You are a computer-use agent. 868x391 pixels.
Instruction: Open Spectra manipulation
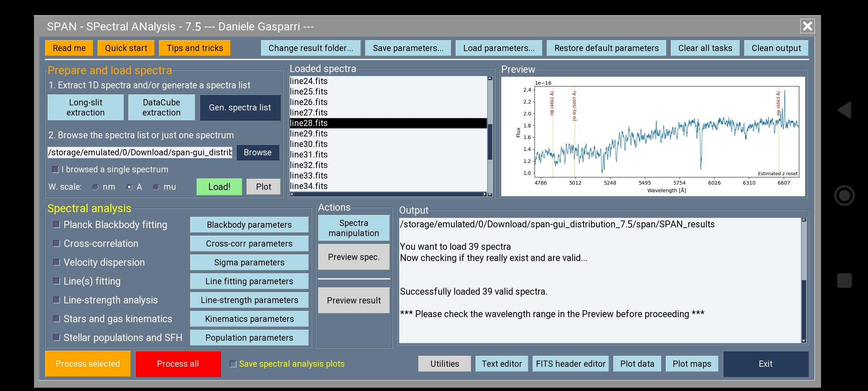(354, 228)
